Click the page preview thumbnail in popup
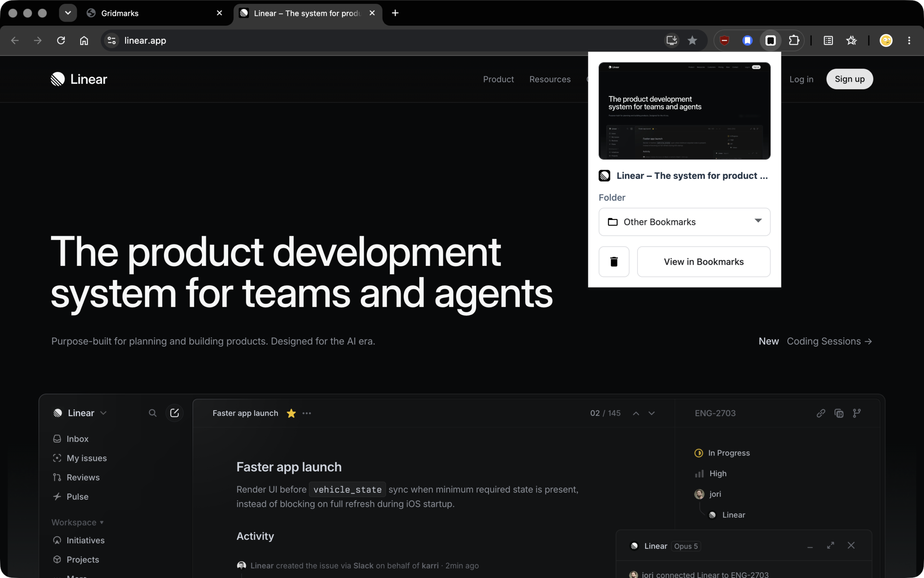The image size is (924, 578). 684,111
